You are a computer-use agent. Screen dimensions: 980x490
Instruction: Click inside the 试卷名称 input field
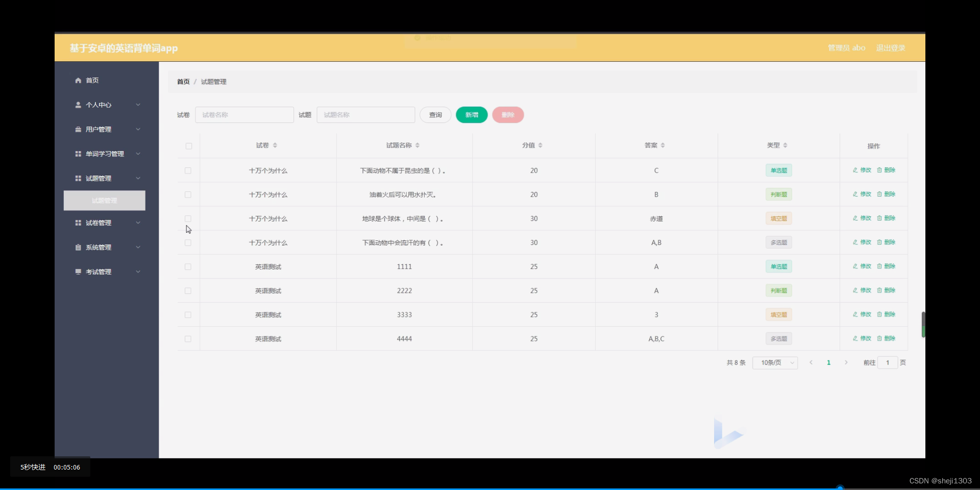click(x=244, y=115)
